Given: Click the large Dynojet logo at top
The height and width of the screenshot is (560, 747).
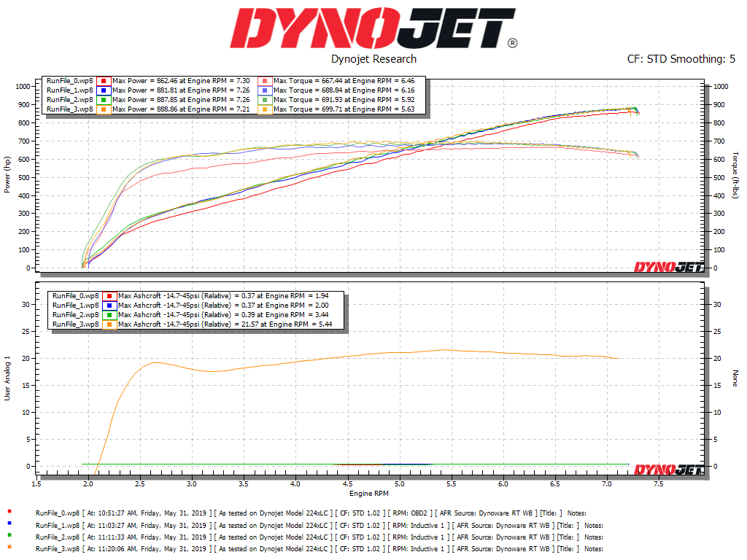Looking at the screenshot, I should click(373, 28).
